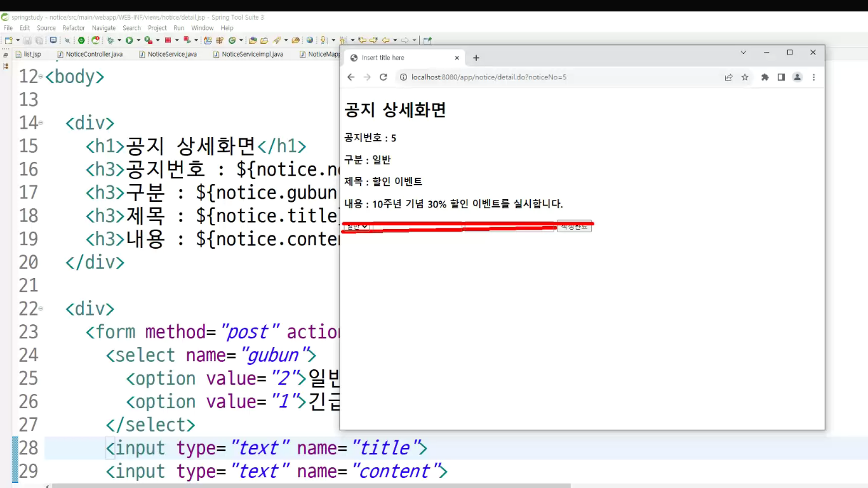This screenshot has height=488, width=868.
Task: Click the yellow Back navigation arrow
Action: pyautogui.click(x=385, y=40)
